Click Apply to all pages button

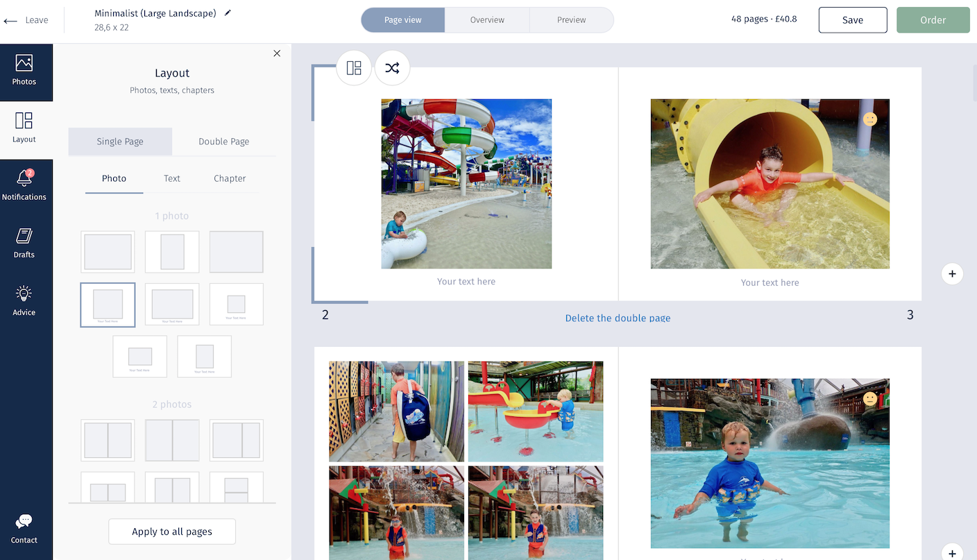pyautogui.click(x=172, y=532)
